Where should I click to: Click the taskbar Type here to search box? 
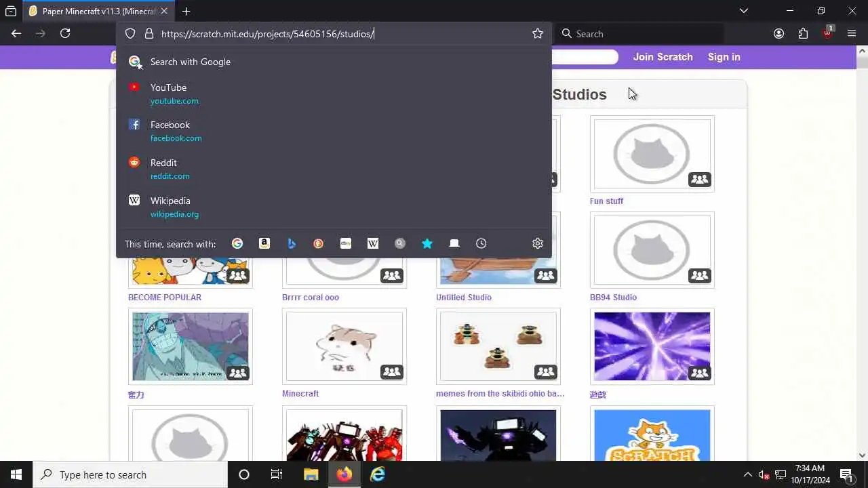(130, 474)
